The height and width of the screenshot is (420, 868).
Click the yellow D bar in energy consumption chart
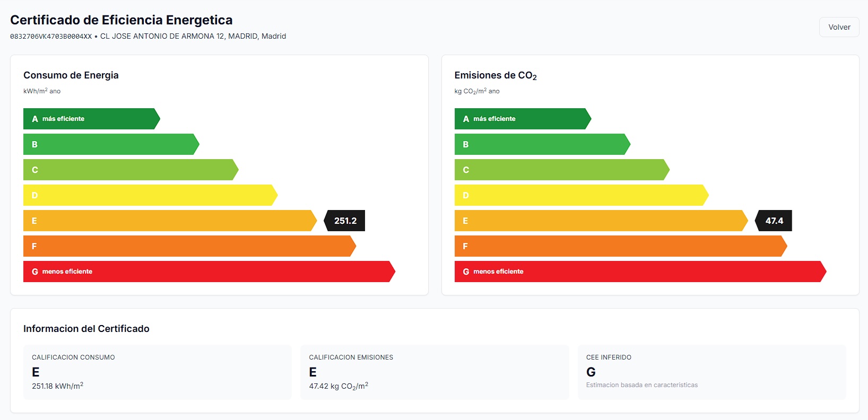[149, 195]
